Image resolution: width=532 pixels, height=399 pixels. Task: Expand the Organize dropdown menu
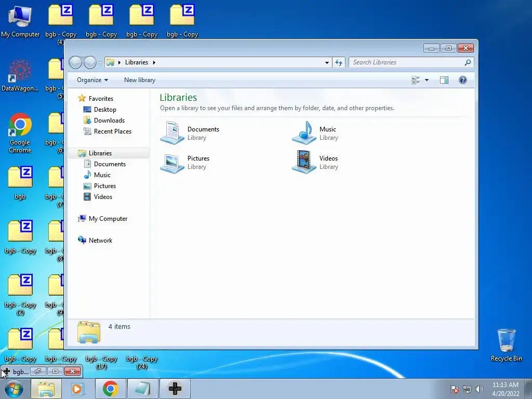92,80
